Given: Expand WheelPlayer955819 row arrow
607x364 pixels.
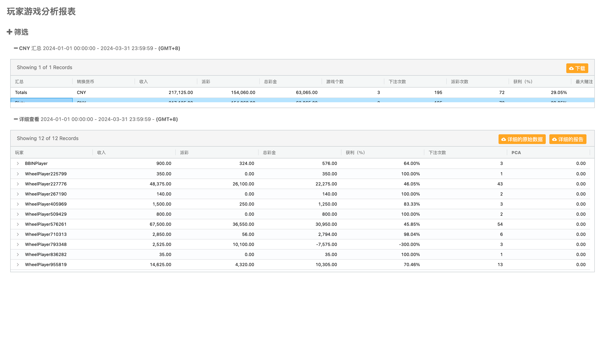Looking at the screenshot, I should click(x=18, y=264).
